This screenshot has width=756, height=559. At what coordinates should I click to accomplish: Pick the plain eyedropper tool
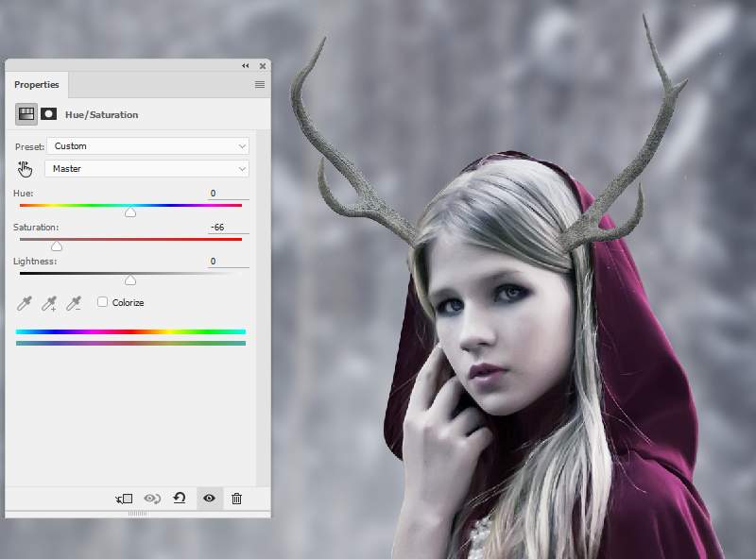[x=25, y=303]
